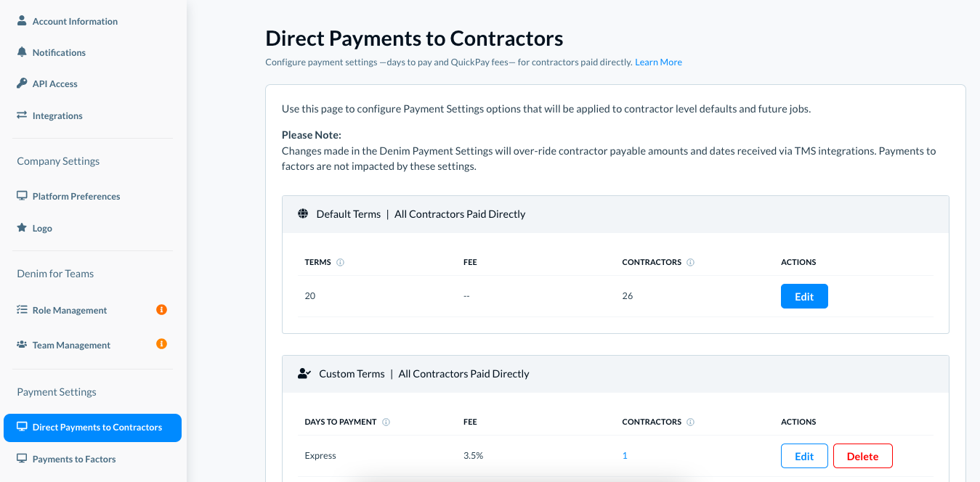The height and width of the screenshot is (482, 980).
Task: Click the user icon in Custom Terms header
Action: point(304,374)
